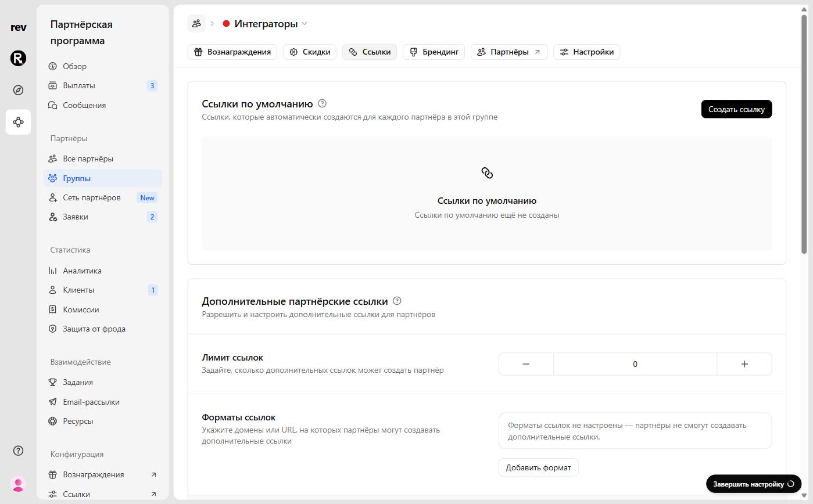Open the workspace R avatar icon
Image resolution: width=813 pixels, height=504 pixels.
click(19, 58)
